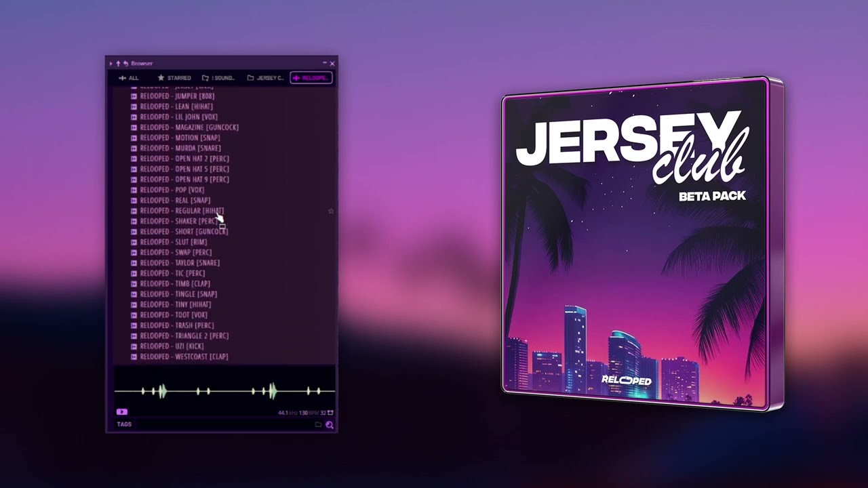This screenshot has height=488, width=868.
Task: Click sample icon beside TOOT [VOX]
Action: (x=134, y=315)
